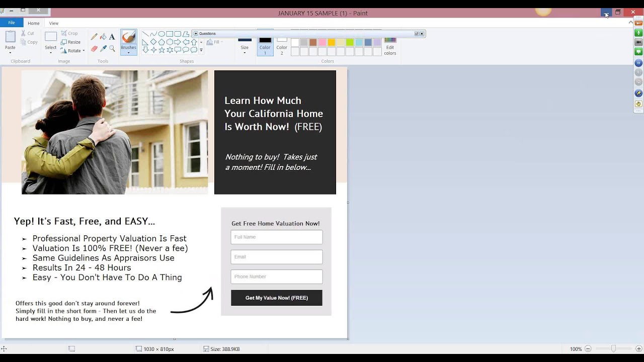Activate the Color 2 button

coord(282,44)
